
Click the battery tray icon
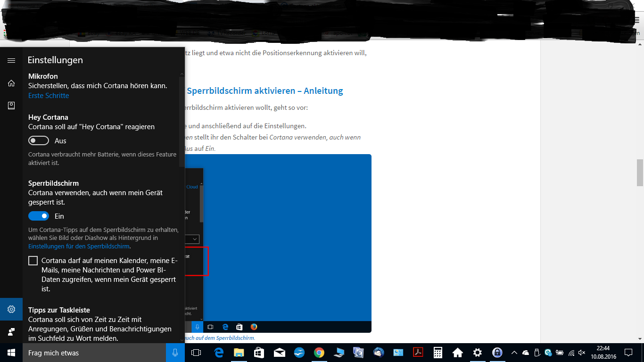coord(560,353)
